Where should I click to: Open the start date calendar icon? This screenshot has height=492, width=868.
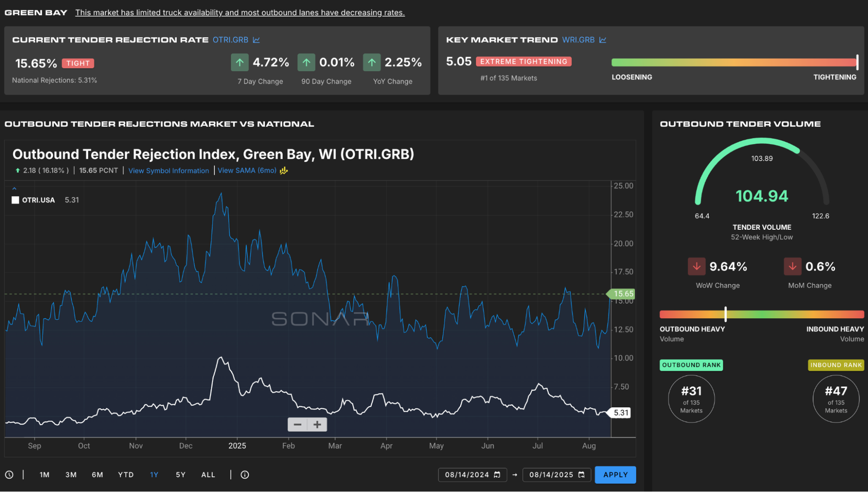coord(497,475)
